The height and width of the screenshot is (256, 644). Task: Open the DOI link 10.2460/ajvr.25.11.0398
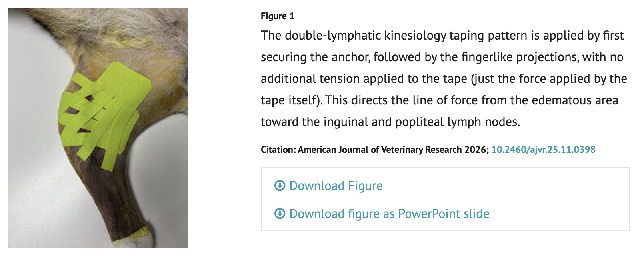pyautogui.click(x=543, y=150)
